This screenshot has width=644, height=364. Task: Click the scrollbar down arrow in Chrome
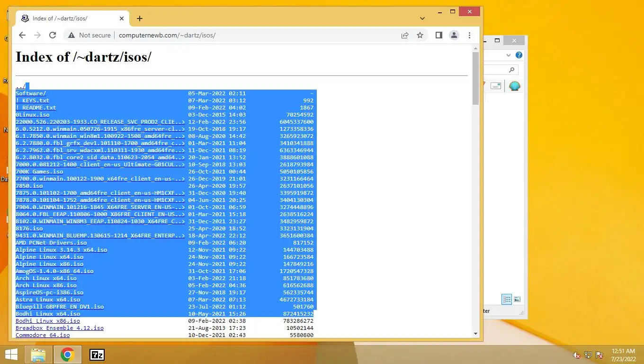tap(475, 334)
